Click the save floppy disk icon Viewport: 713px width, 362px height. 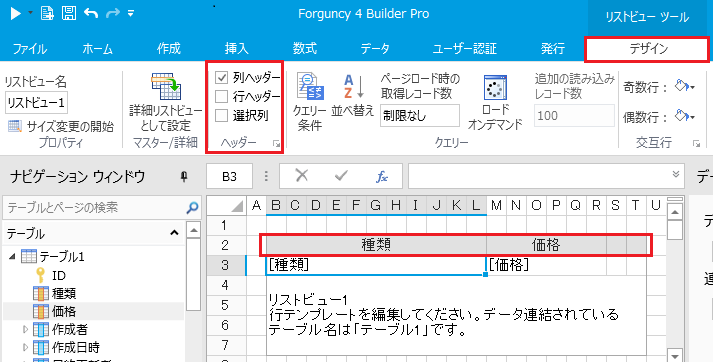[69, 13]
